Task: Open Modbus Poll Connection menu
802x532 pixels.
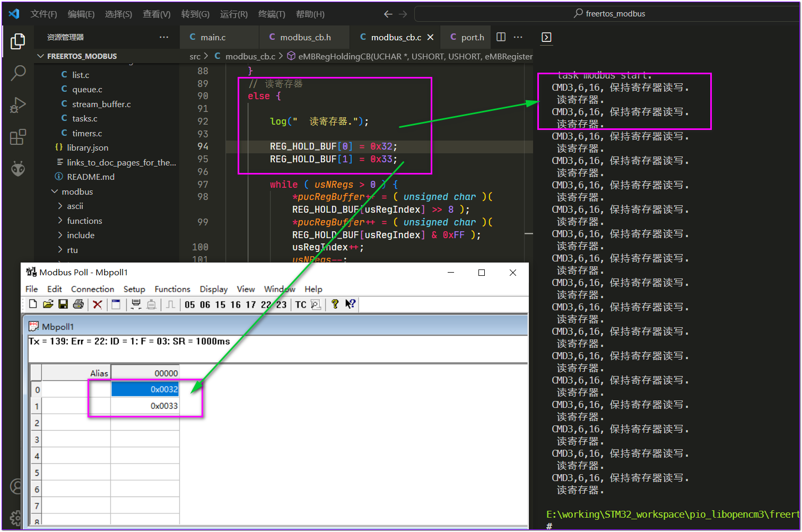Action: coord(92,289)
